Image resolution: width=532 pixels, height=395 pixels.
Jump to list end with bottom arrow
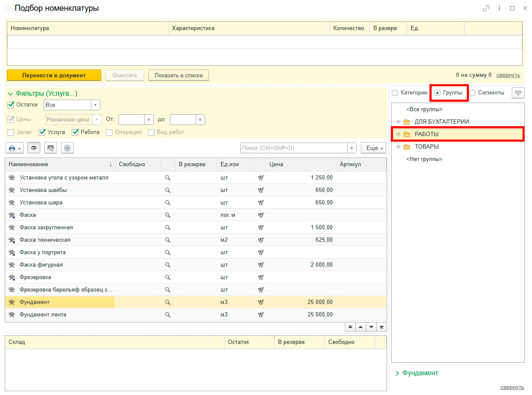(381, 327)
